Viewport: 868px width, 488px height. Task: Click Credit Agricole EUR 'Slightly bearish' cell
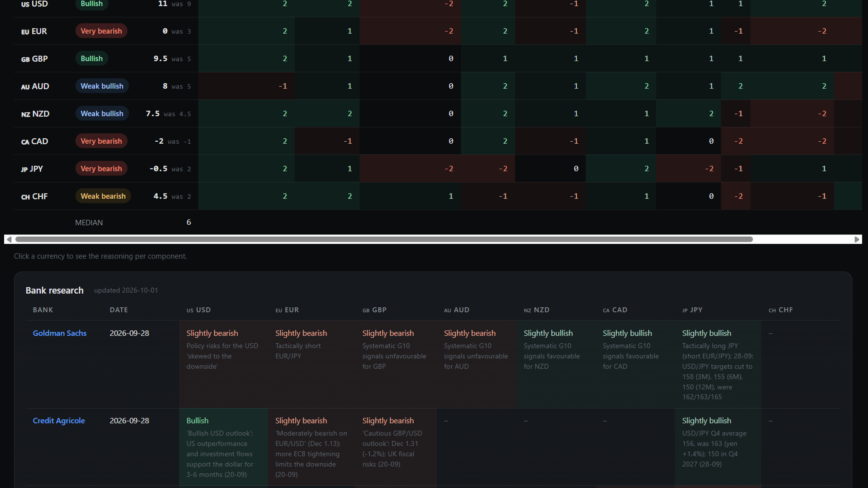[x=312, y=447]
